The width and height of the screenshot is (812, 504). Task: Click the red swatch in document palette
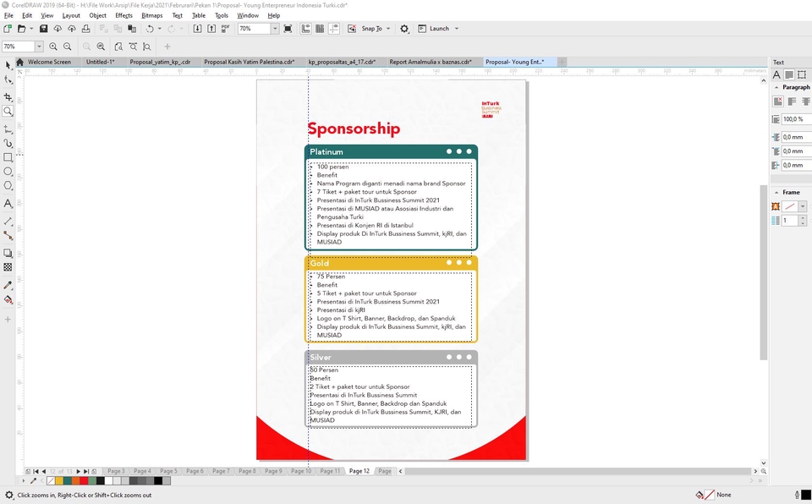coord(84,480)
